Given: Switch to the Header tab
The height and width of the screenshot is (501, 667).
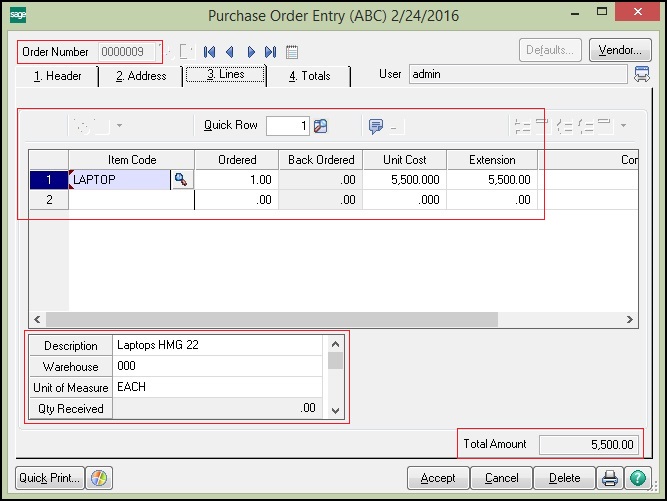Looking at the screenshot, I should (x=58, y=76).
